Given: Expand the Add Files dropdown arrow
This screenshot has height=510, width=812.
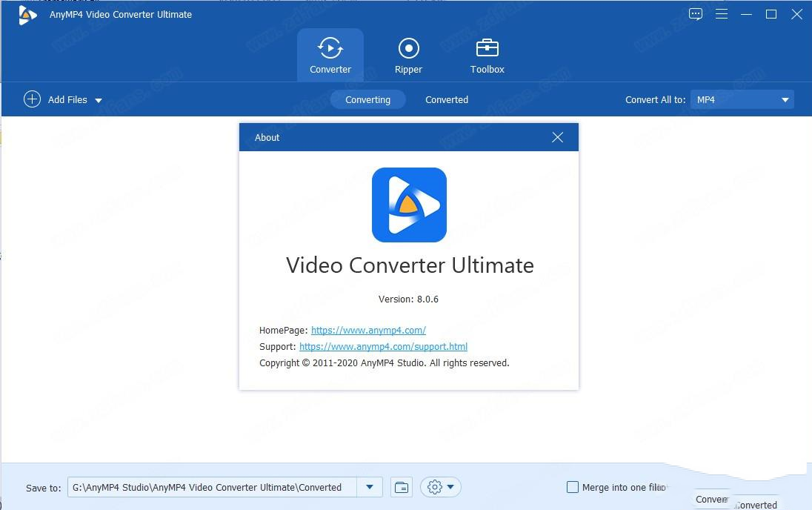Looking at the screenshot, I should coord(99,100).
